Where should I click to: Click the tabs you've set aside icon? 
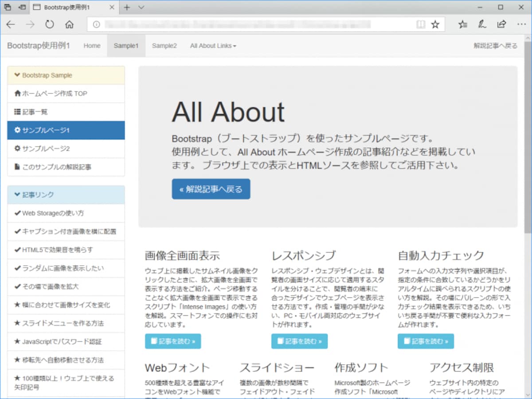tap(8, 8)
